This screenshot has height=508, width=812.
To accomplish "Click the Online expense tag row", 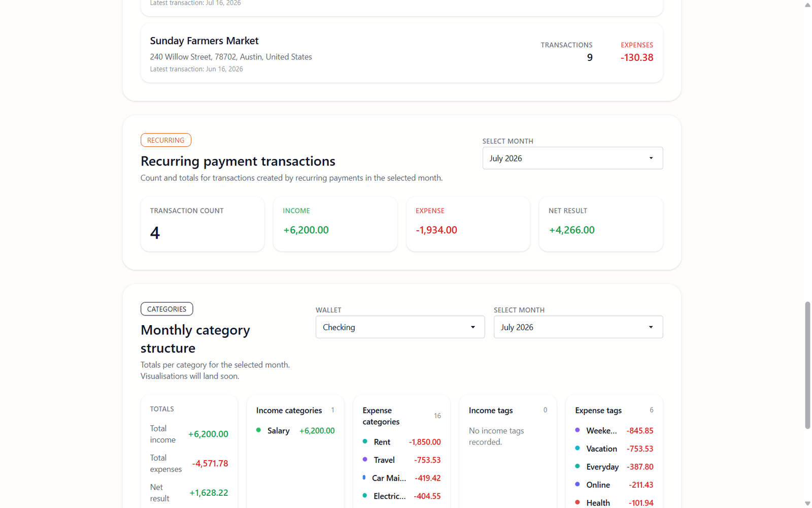I will (614, 485).
